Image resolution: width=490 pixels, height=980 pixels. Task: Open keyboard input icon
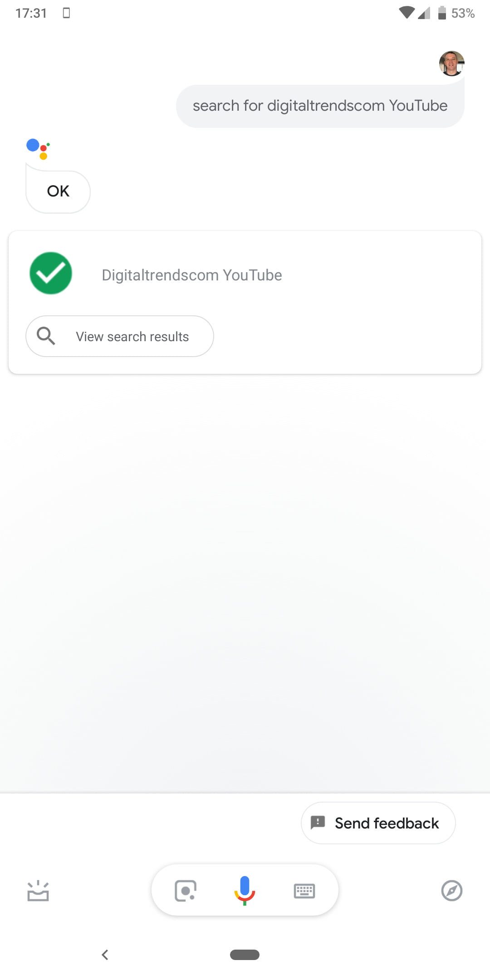pos(304,891)
